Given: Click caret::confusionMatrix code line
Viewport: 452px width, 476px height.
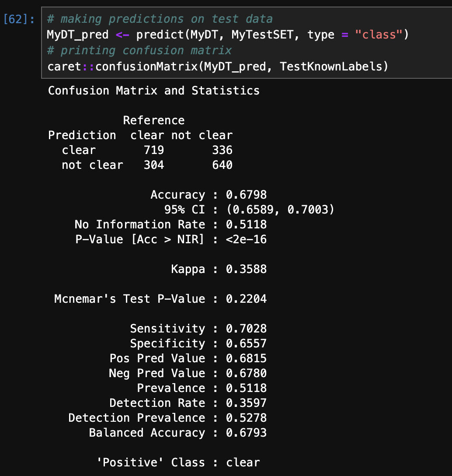Looking at the screenshot, I should click(218, 66).
